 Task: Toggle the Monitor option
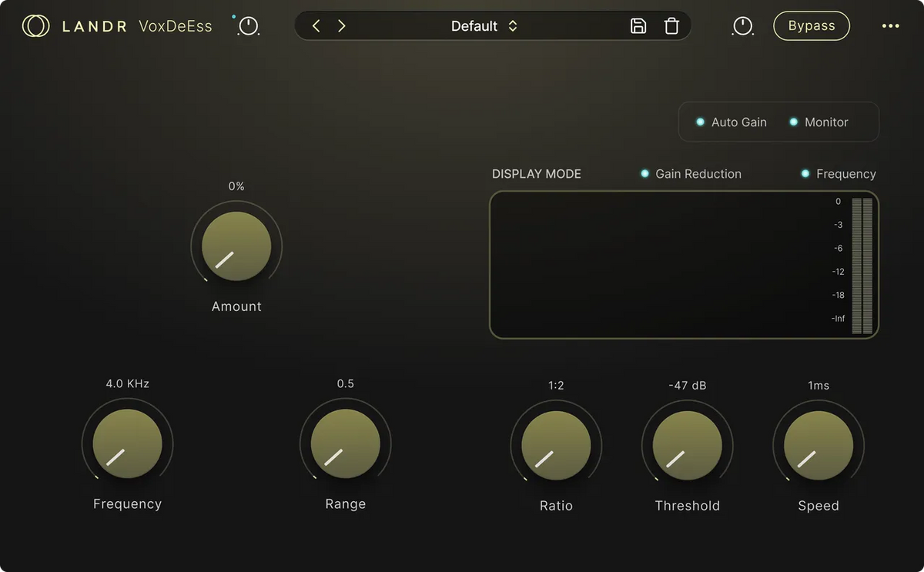(x=819, y=122)
